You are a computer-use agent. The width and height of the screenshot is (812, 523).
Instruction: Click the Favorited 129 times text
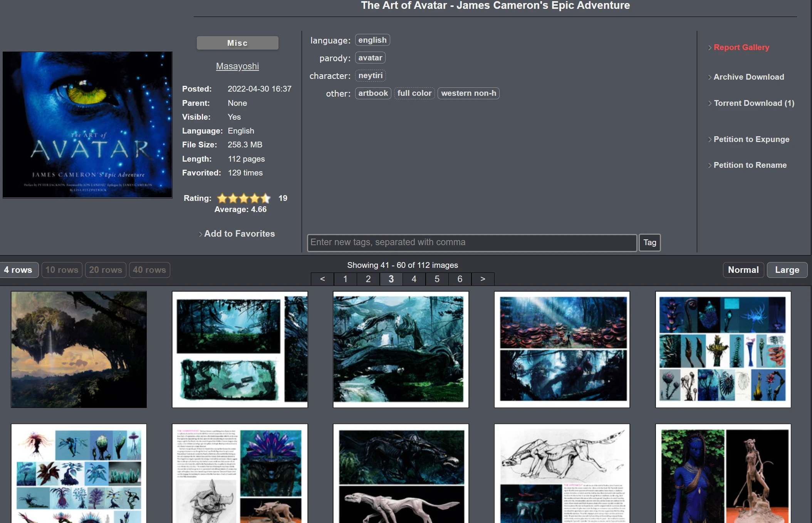[x=245, y=173]
